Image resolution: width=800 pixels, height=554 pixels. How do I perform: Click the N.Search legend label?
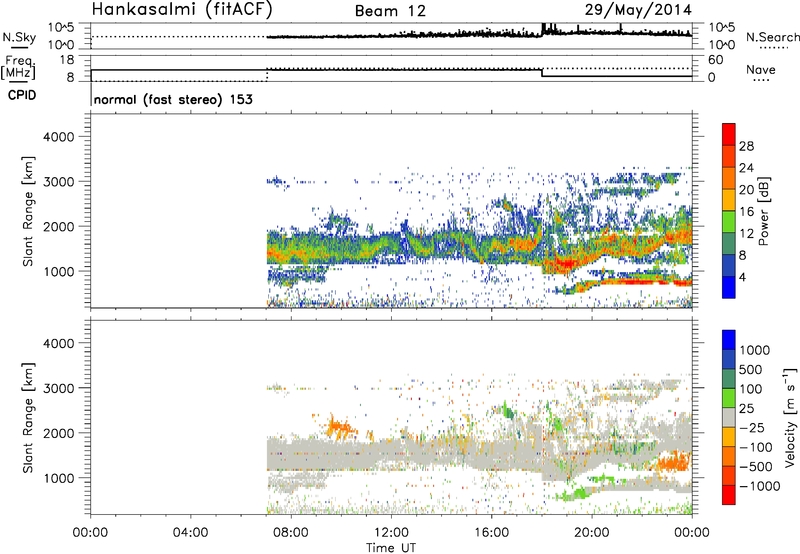(772, 37)
